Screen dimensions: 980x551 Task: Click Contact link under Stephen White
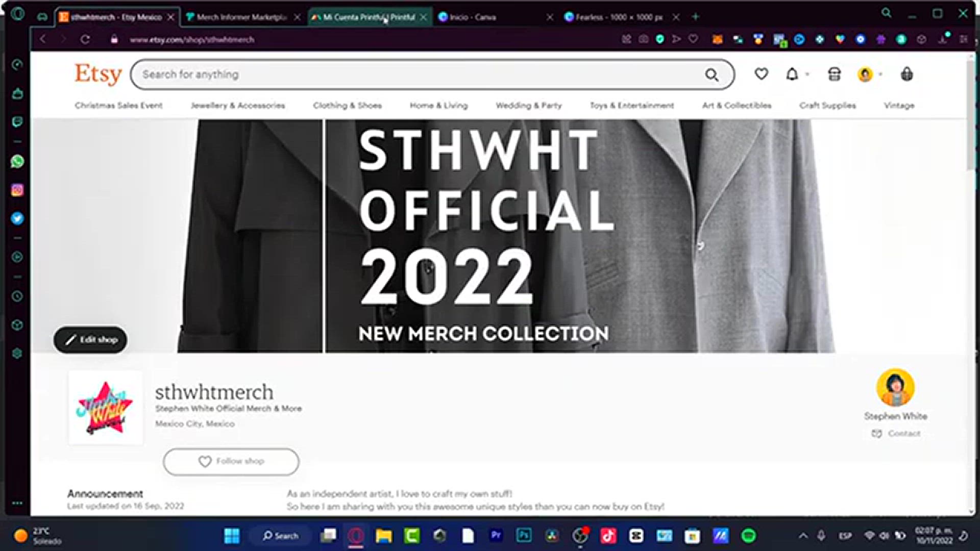[896, 434]
